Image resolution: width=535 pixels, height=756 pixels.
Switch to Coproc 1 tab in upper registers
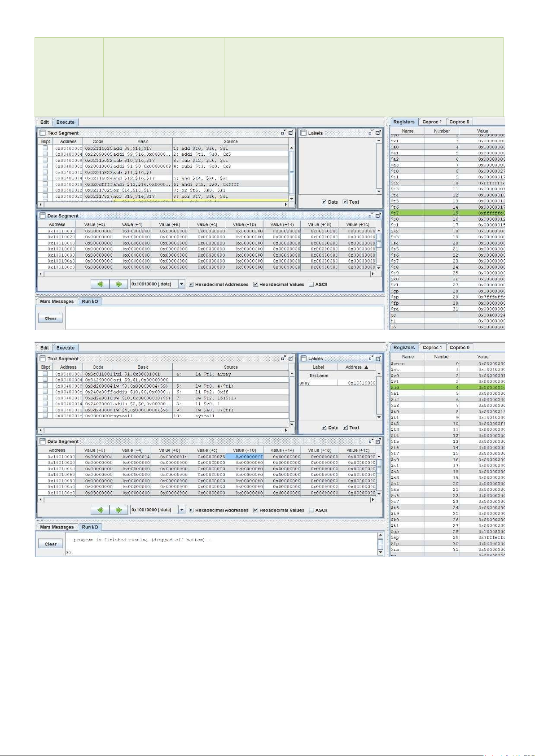click(432, 122)
